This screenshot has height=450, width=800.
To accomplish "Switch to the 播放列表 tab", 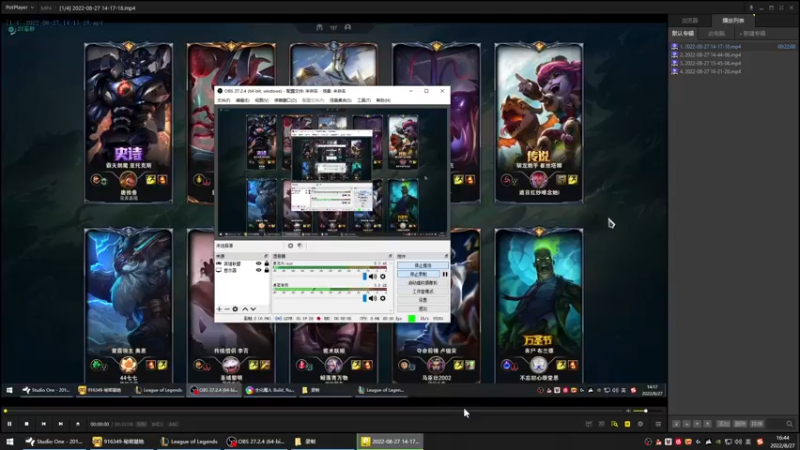I will coord(733,20).
